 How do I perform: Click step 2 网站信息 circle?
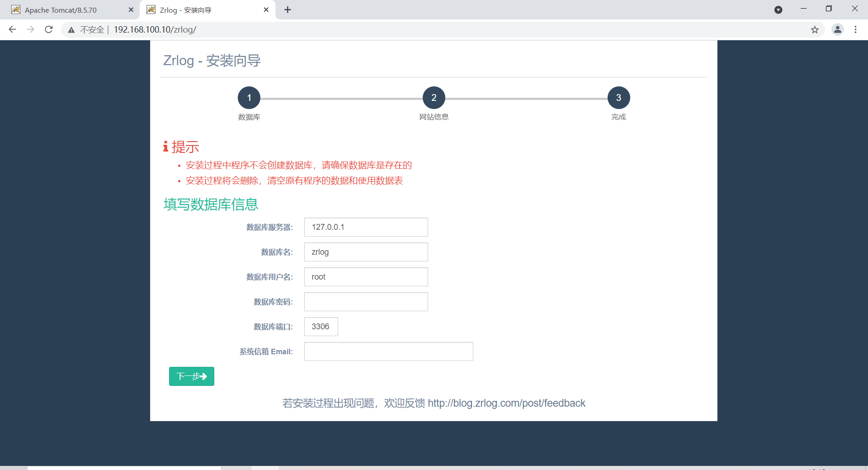[434, 98]
